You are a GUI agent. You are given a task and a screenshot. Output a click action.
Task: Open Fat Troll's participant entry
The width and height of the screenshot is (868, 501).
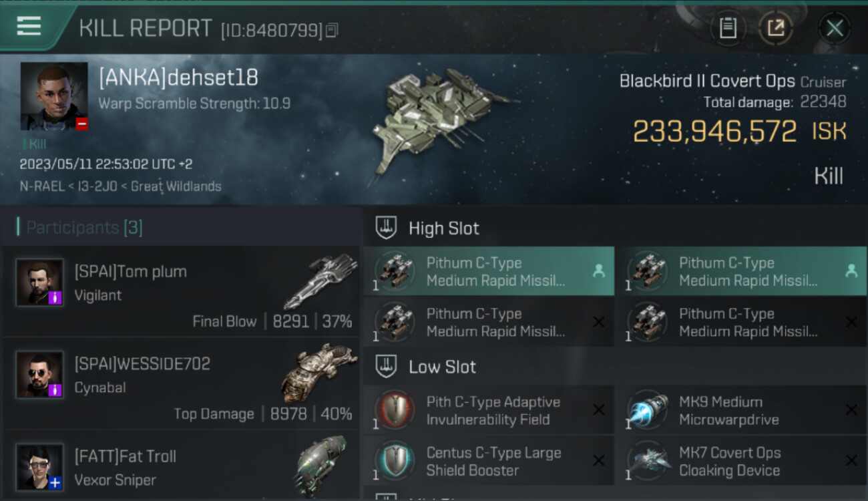click(x=181, y=466)
